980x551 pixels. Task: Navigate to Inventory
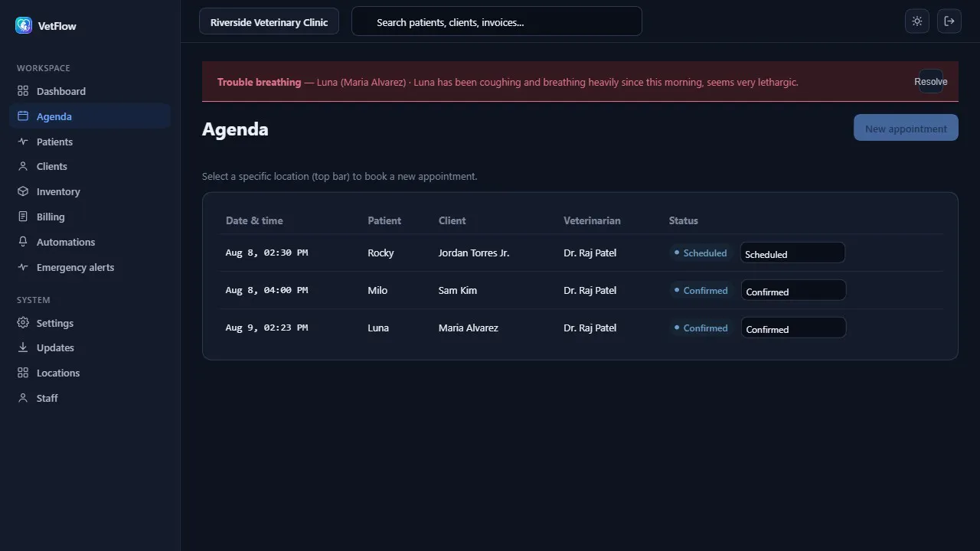tap(90, 191)
